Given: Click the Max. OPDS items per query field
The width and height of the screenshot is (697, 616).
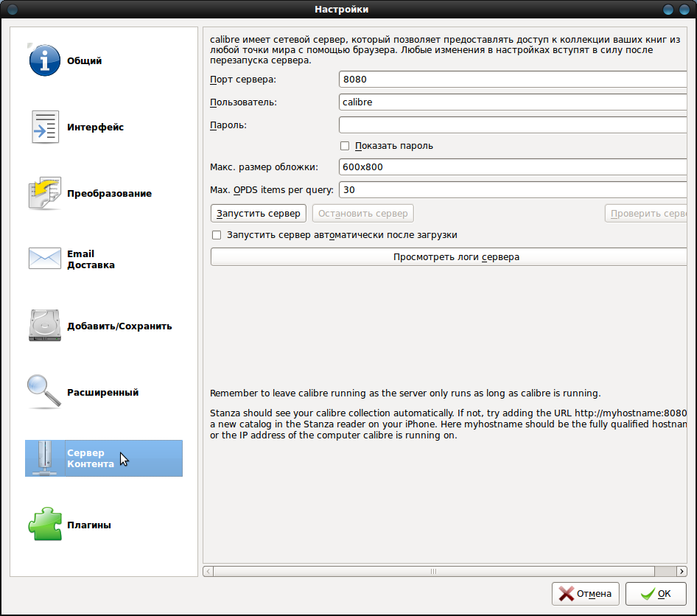Looking at the screenshot, I should pos(513,190).
